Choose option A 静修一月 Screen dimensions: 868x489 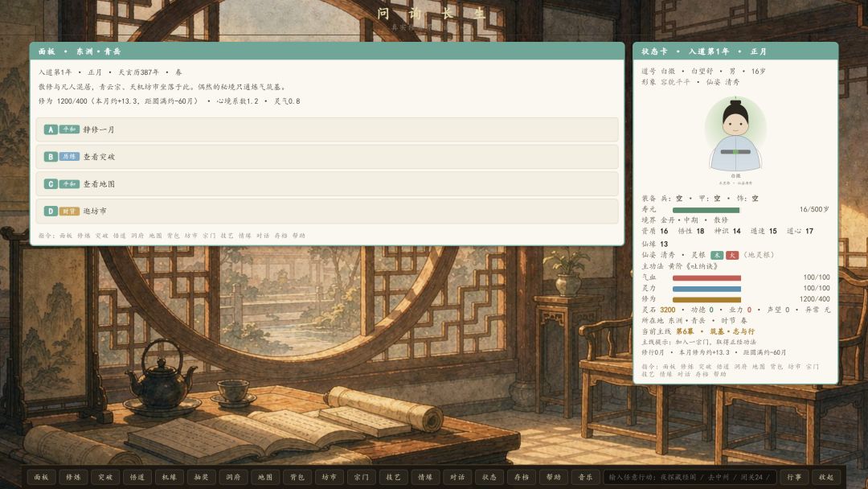point(327,129)
